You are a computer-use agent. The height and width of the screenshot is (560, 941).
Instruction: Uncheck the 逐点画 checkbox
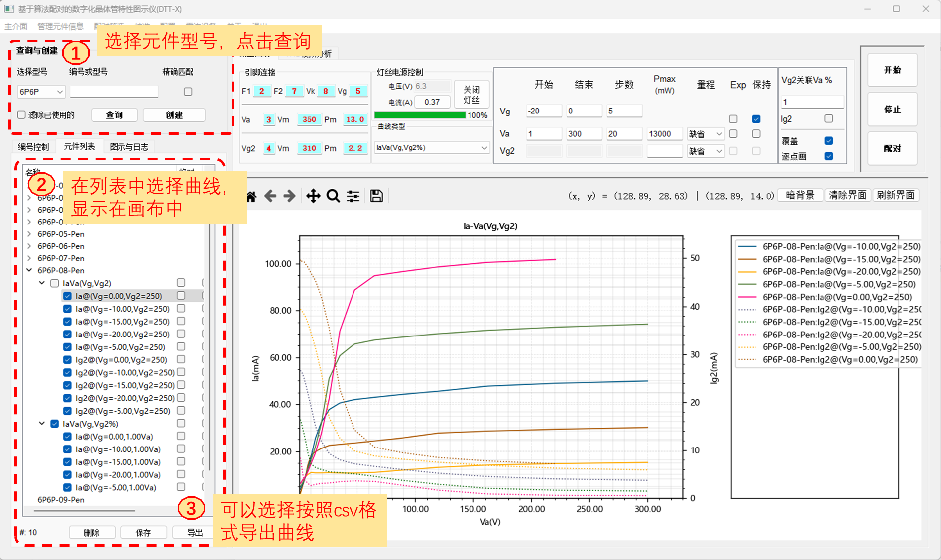point(829,156)
